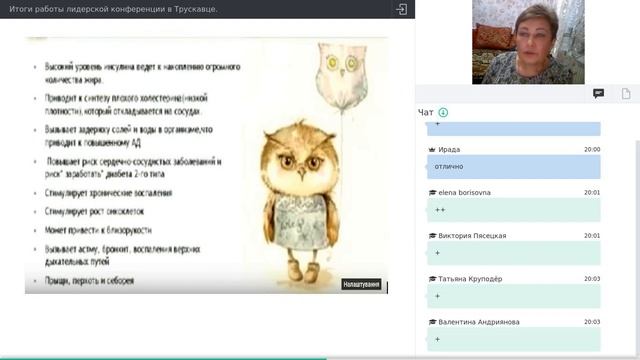The height and width of the screenshot is (360, 640).
Task: Click Валентина Андриянова's '+' message bubble
Action: click(513, 340)
